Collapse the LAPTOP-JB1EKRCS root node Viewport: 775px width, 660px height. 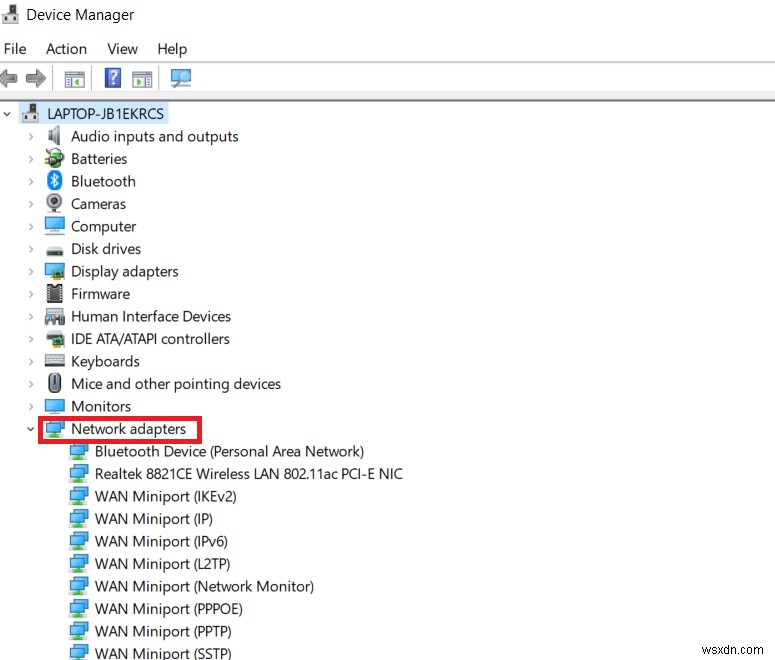[x=7, y=114]
